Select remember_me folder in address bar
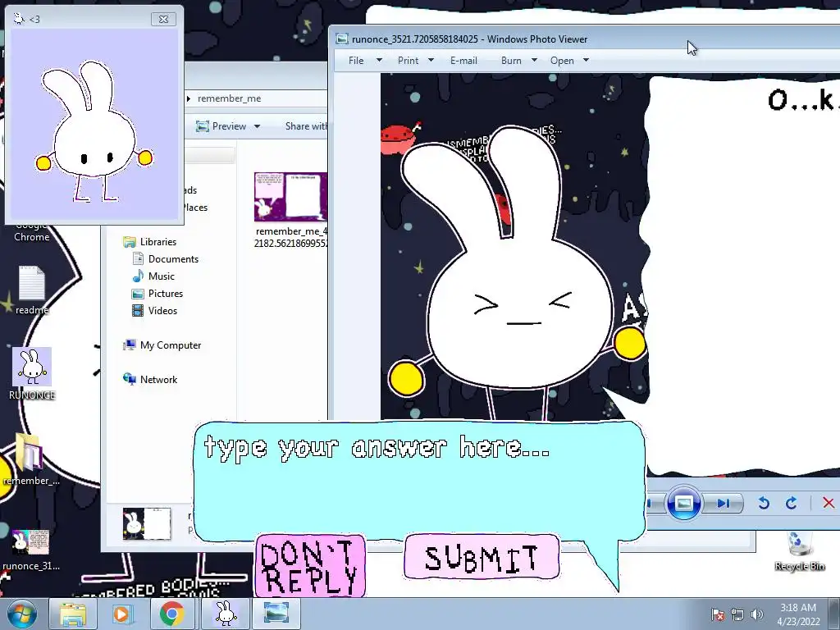 [x=230, y=98]
